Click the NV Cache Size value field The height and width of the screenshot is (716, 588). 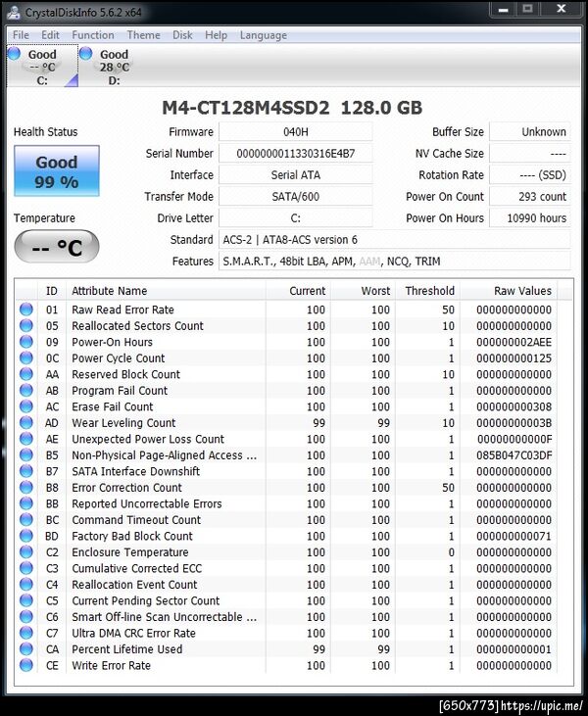tap(530, 154)
